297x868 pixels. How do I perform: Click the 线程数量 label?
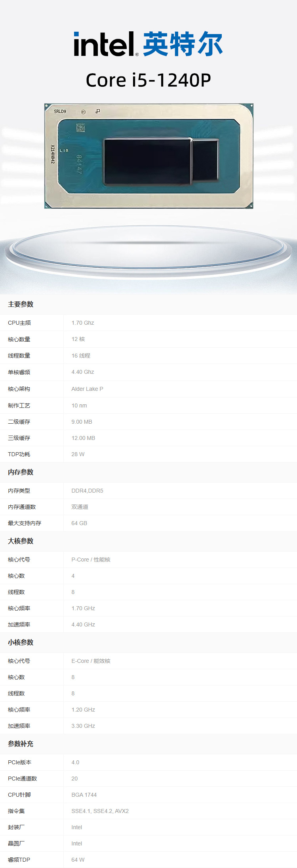[19, 356]
